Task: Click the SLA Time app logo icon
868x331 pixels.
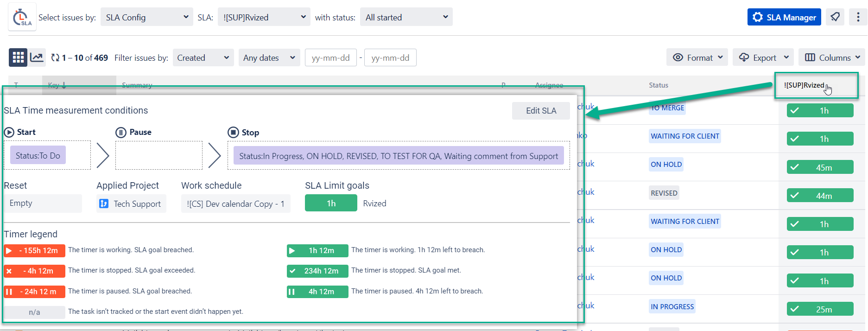Action: [22, 17]
